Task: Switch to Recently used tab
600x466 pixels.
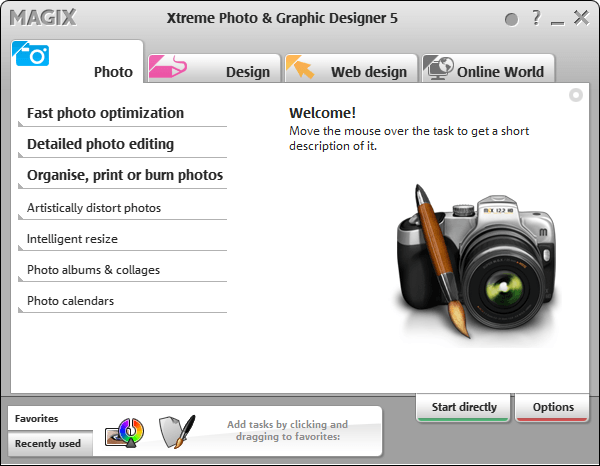Action: [50, 443]
